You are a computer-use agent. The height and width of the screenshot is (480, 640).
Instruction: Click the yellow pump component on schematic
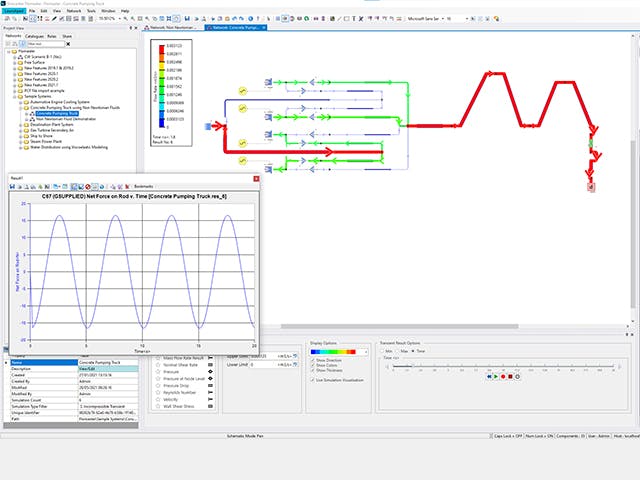pyautogui.click(x=242, y=90)
